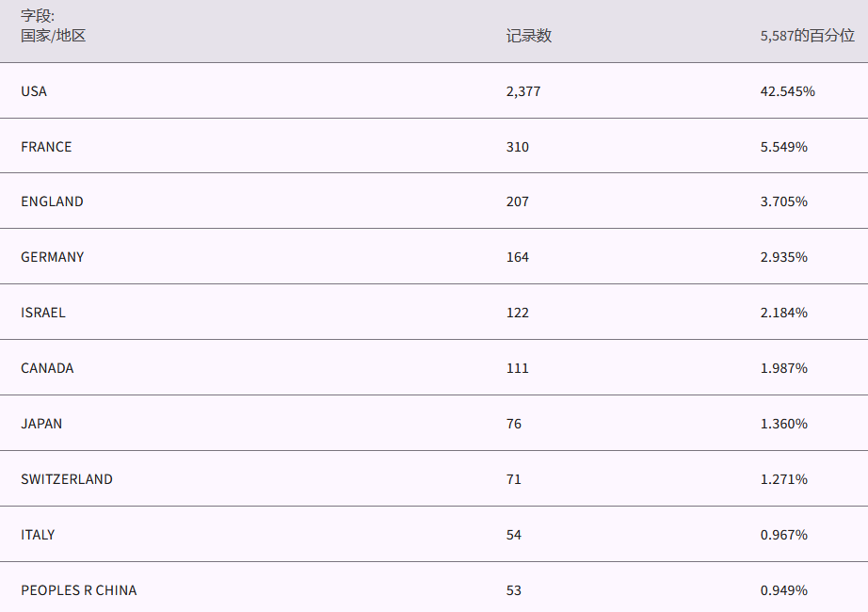Image resolution: width=868 pixels, height=612 pixels.
Task: Select the USA country row label
Action: [34, 91]
